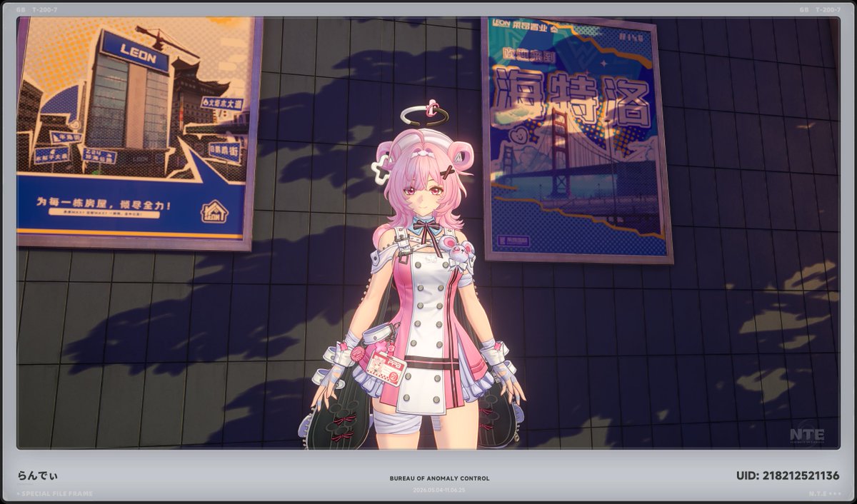Viewport: 857px width, 504px height.
Task: Click the BUREAU OF ANOMALY CONTROL caption
Action: 439,478
